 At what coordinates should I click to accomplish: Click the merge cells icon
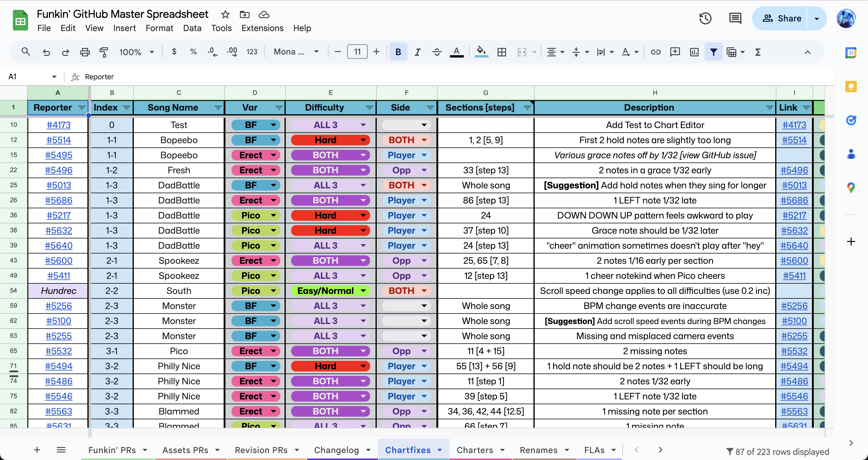(522, 52)
